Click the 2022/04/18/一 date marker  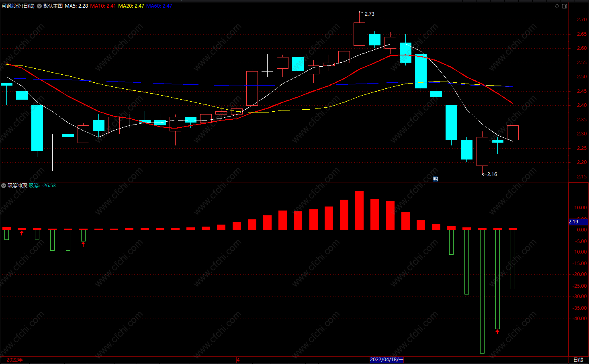coord(387,360)
